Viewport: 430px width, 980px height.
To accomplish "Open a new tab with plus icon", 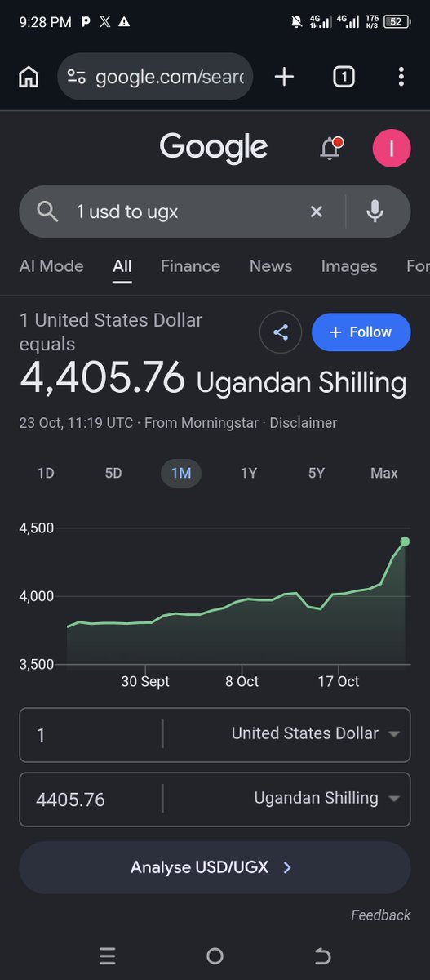I will [284, 77].
